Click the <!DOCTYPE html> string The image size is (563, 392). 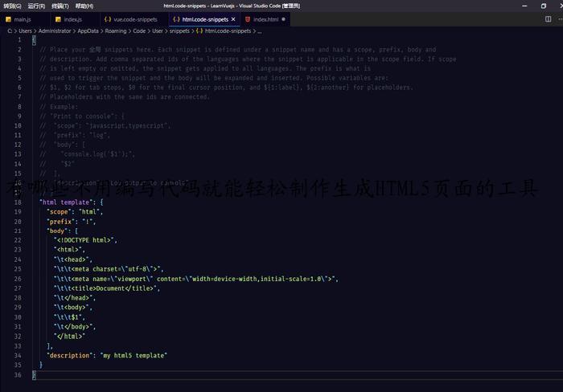(84, 240)
